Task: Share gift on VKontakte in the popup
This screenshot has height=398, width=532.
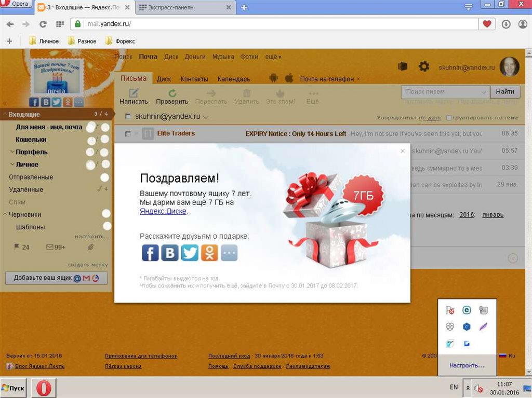Action: pos(170,253)
